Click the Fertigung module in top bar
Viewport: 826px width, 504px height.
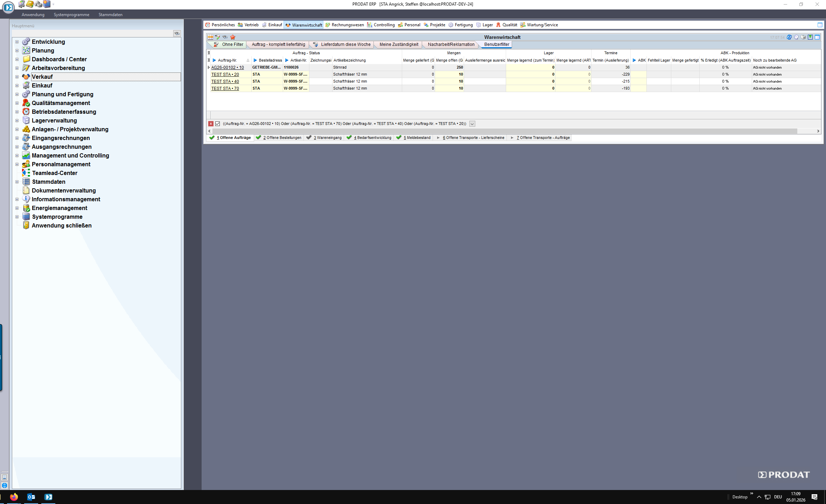tap(463, 25)
